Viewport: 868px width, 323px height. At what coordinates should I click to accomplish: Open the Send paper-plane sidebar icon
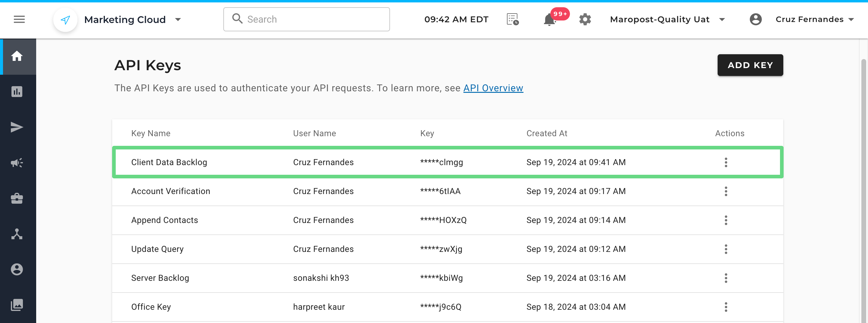(x=17, y=127)
